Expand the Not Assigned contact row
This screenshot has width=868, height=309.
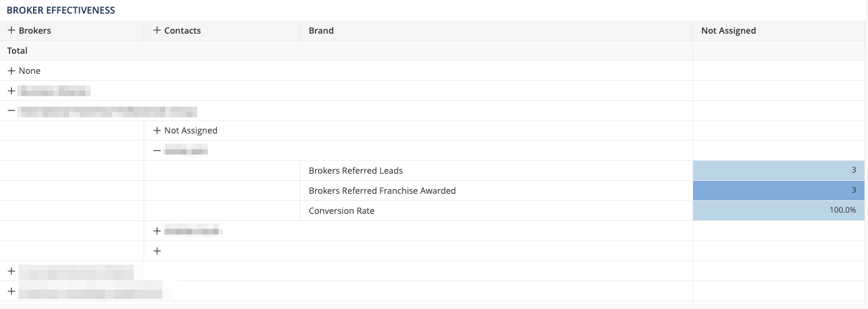[157, 131]
